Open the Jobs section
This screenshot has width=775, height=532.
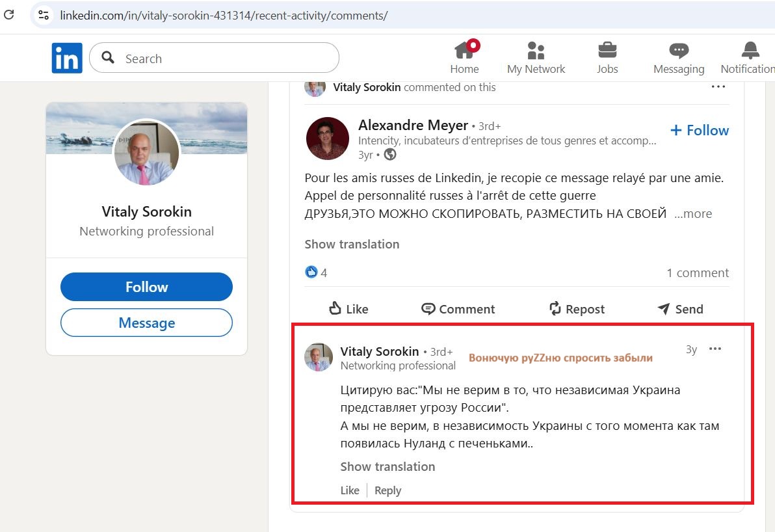pos(607,57)
